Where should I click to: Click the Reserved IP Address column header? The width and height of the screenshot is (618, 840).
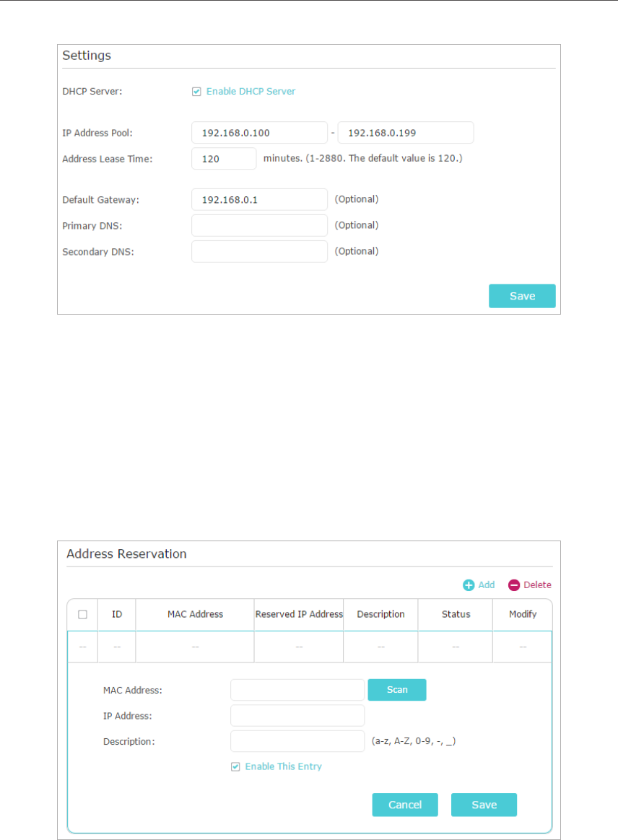click(299, 614)
